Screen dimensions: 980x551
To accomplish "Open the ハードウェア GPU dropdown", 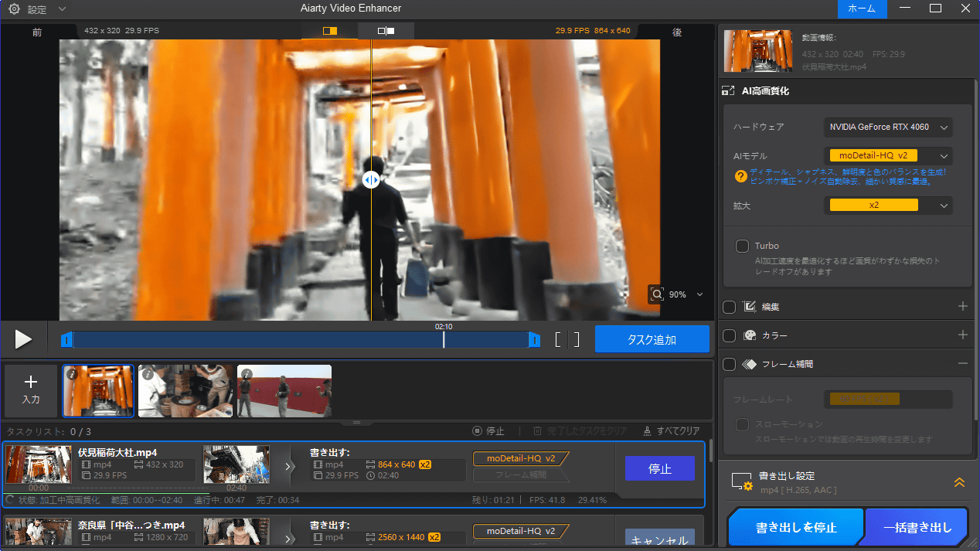I will (887, 127).
